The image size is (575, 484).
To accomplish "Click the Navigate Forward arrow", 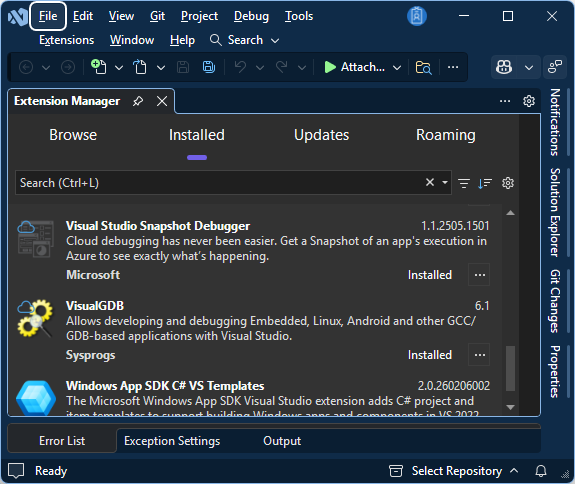I will click(x=68, y=67).
